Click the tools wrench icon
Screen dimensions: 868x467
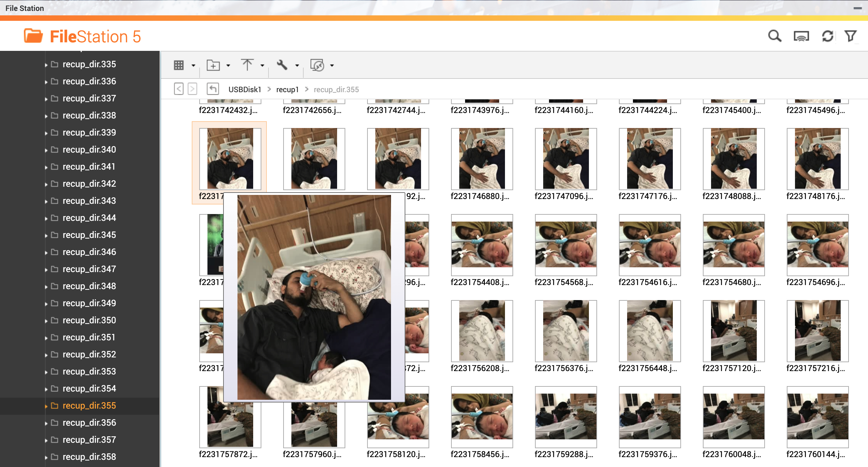click(x=282, y=65)
